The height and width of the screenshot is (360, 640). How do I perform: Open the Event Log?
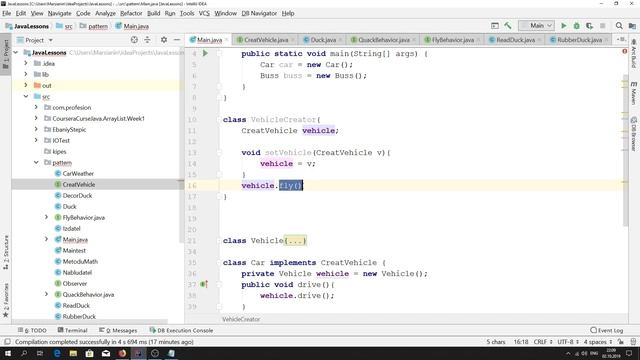point(607,330)
